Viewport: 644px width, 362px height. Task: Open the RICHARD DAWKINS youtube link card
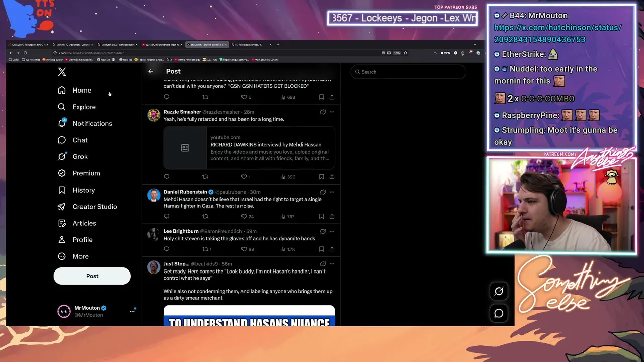click(249, 148)
